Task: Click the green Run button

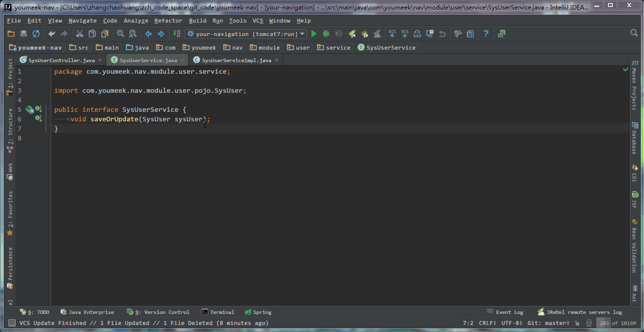Action: click(x=314, y=34)
